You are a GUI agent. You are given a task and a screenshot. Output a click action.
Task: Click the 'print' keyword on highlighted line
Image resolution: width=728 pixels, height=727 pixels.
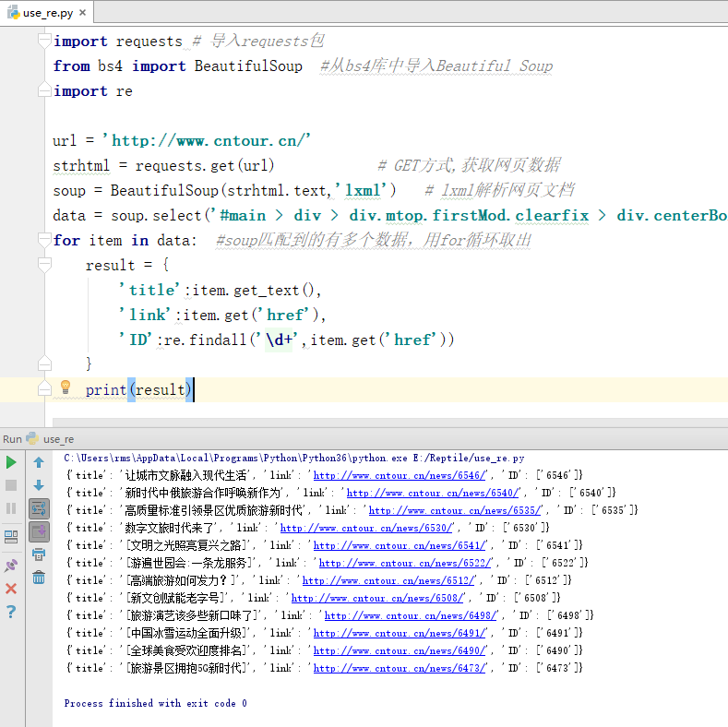pos(106,389)
